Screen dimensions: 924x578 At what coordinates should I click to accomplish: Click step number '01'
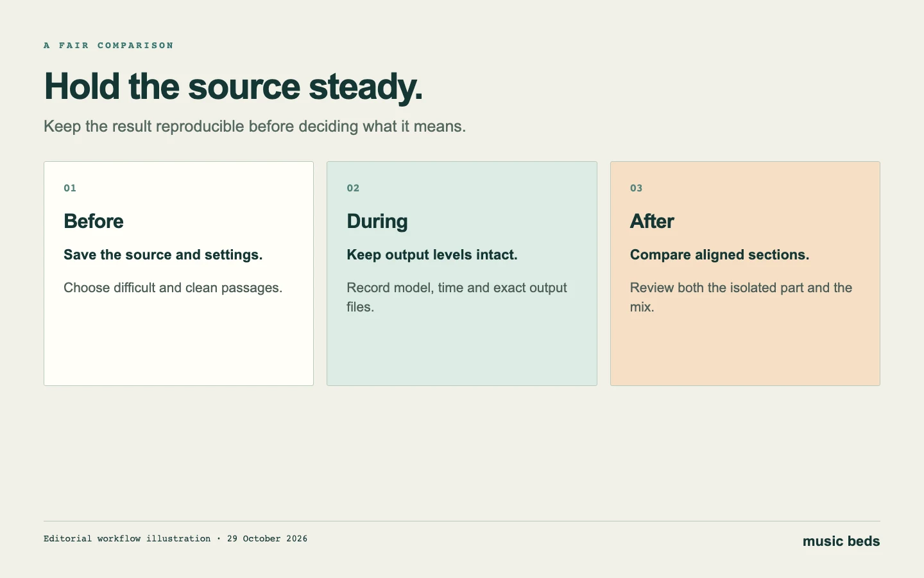coord(70,188)
